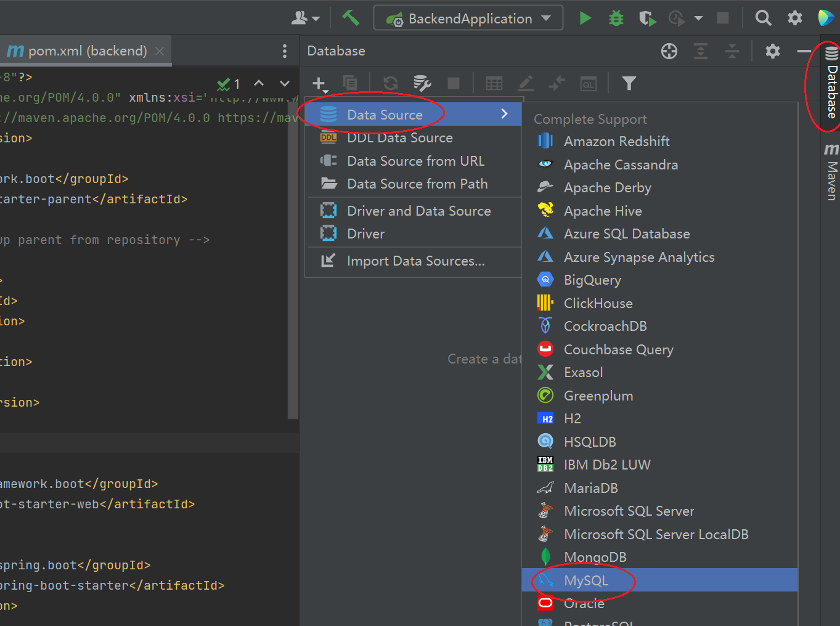Open the Maven side tool tab
Image resolution: width=840 pixels, height=626 pixels.
(831, 172)
